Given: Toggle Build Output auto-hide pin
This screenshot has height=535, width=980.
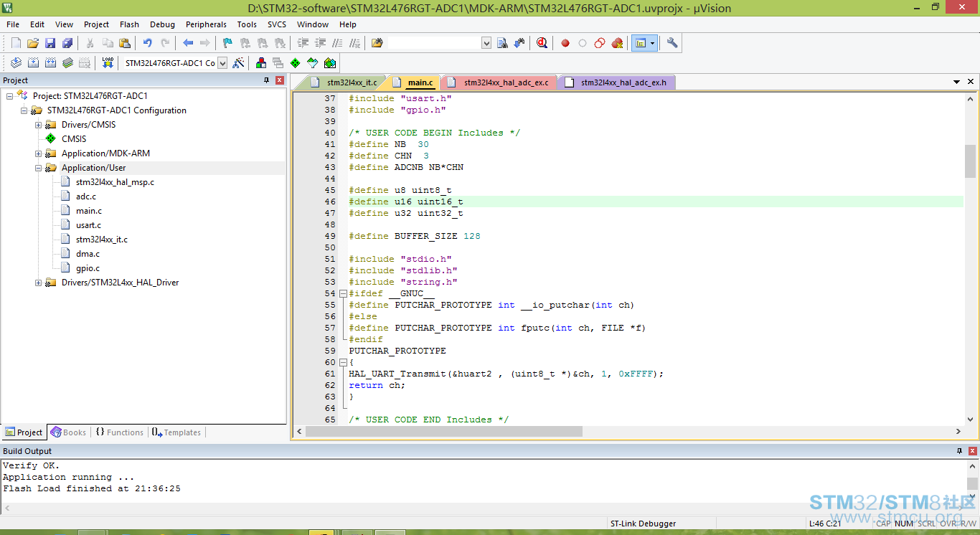Looking at the screenshot, I should point(960,451).
